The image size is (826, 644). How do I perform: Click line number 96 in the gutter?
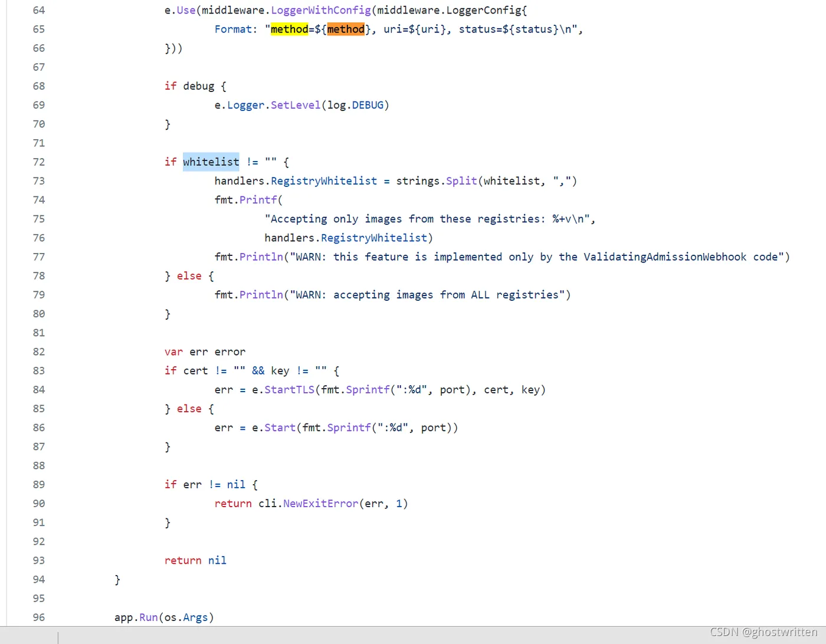coord(39,617)
